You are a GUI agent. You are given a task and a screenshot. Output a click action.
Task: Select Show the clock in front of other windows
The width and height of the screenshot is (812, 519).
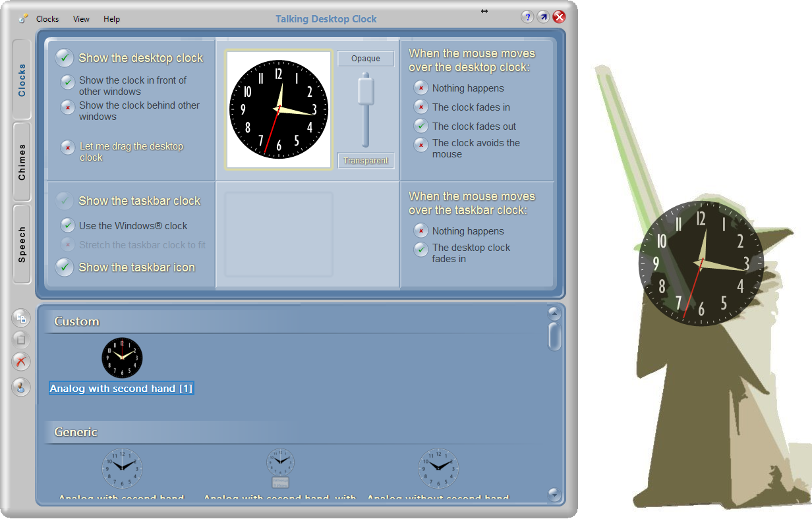[68, 82]
